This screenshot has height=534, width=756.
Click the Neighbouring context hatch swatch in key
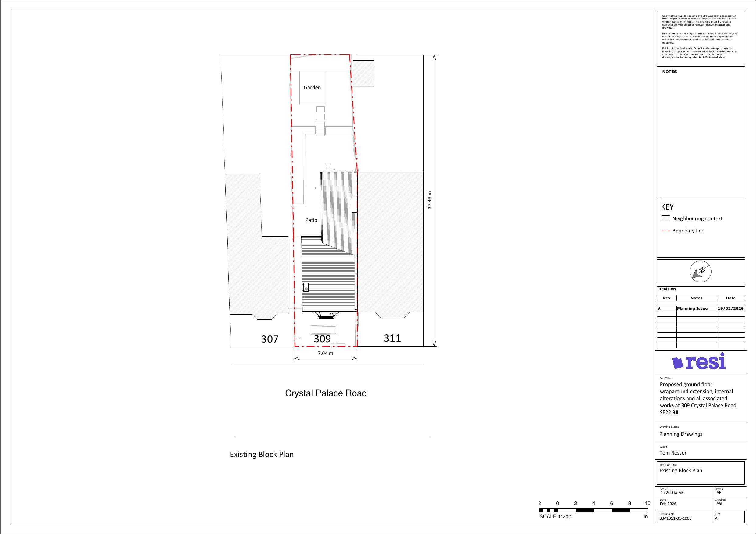tap(666, 218)
